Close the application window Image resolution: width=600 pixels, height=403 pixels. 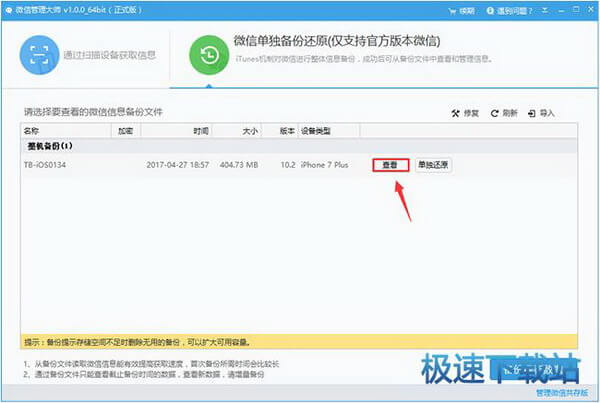[590, 10]
